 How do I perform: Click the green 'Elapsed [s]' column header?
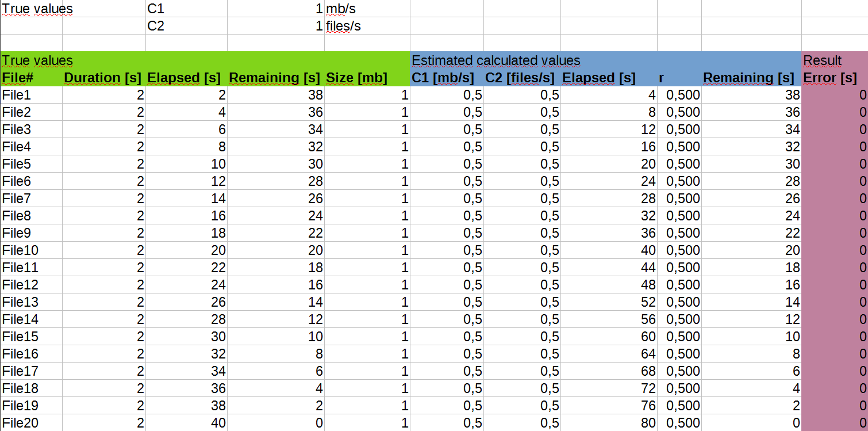coord(187,78)
